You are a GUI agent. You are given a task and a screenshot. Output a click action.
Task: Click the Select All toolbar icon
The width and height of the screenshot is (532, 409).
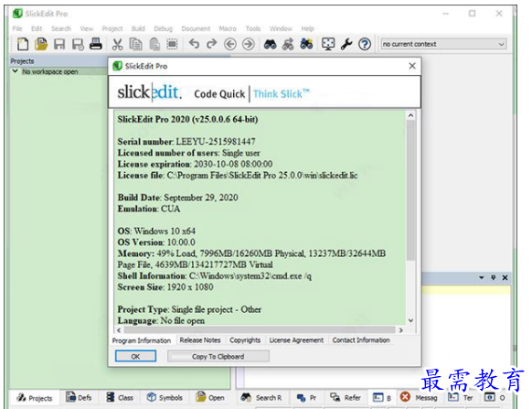[173, 44]
